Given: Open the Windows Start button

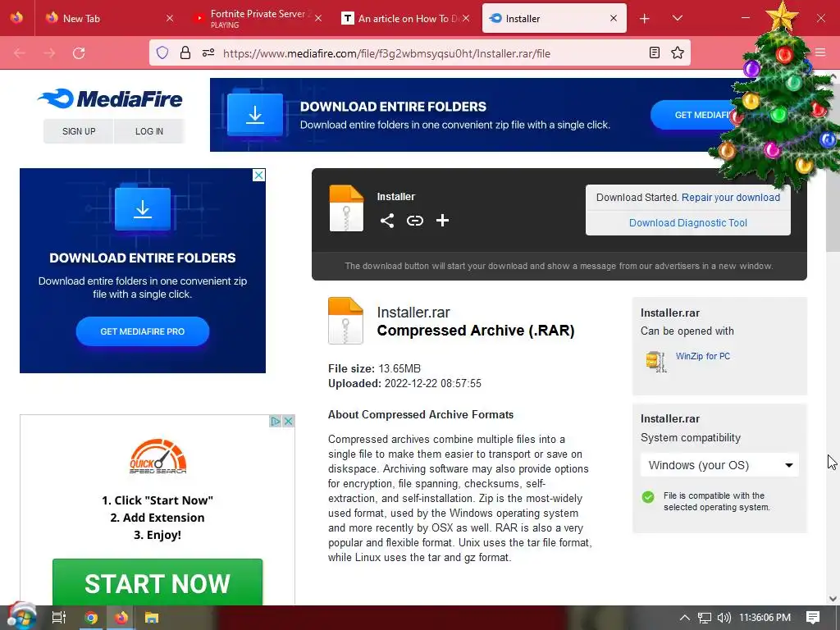Looking at the screenshot, I should [x=21, y=617].
